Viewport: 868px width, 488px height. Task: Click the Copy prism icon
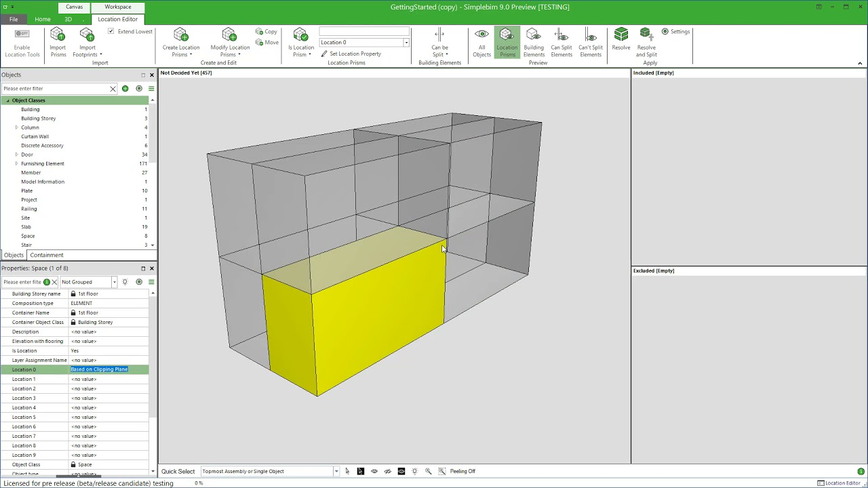267,31
